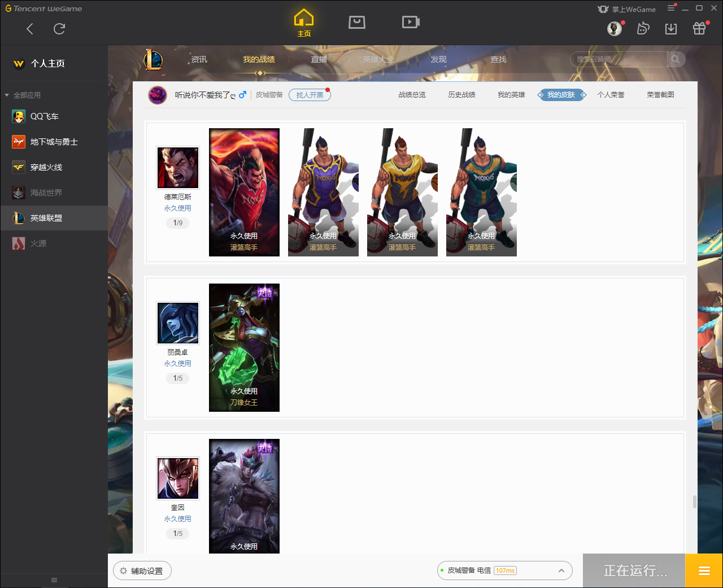
Task: Open the 我的战绩 tab
Action: pos(259,59)
